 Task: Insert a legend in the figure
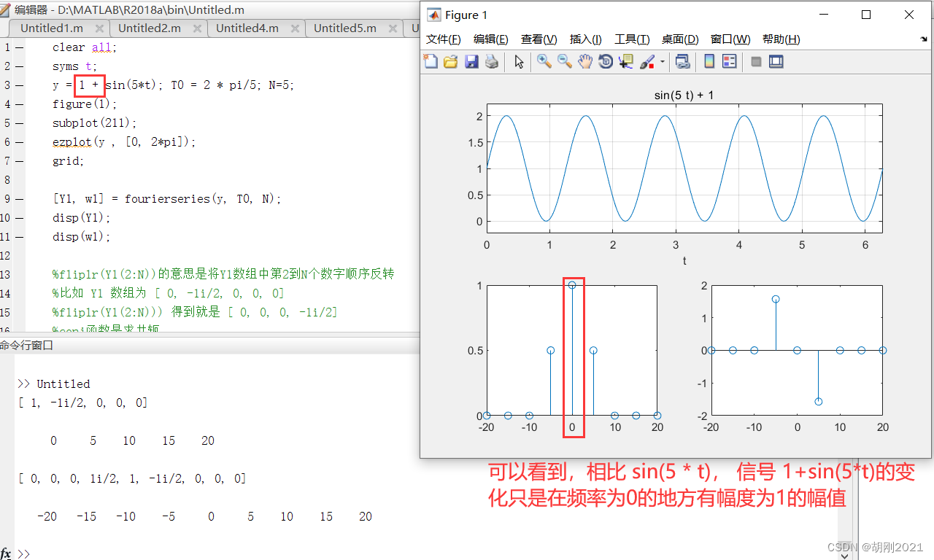click(x=730, y=62)
